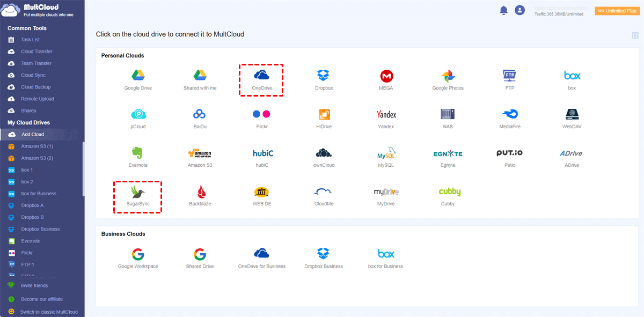644x317 pixels.
Task: Connect OneDrive for Business
Action: tap(261, 259)
